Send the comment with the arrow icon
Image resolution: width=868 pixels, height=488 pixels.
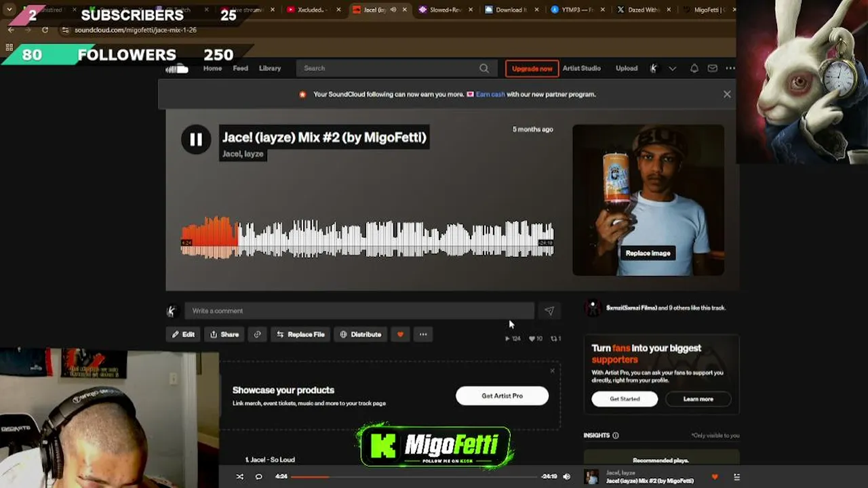tap(549, 311)
